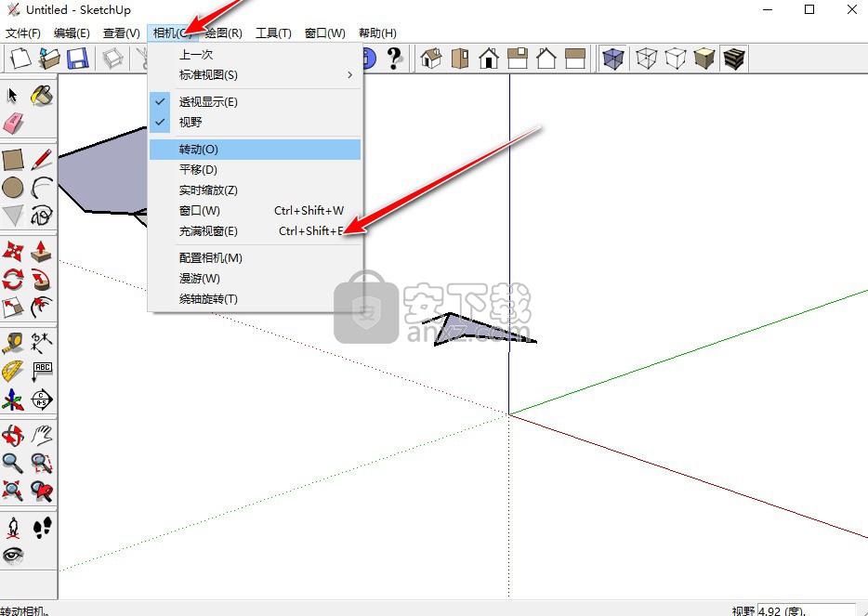Choose the Look Around eye tool

[x=13, y=555]
